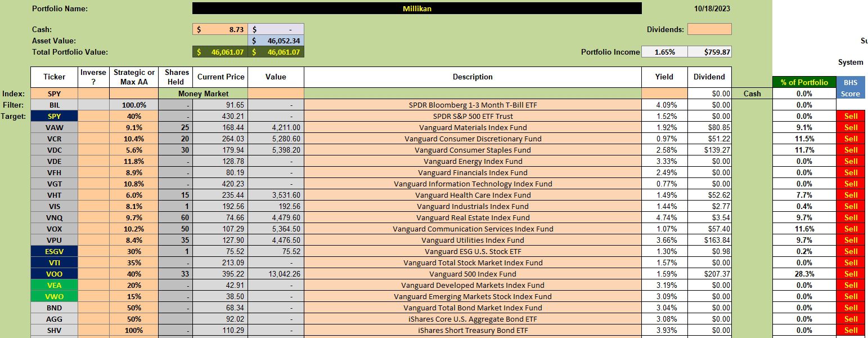
Task: Select the VTI 35% allocation cell
Action: (134, 263)
